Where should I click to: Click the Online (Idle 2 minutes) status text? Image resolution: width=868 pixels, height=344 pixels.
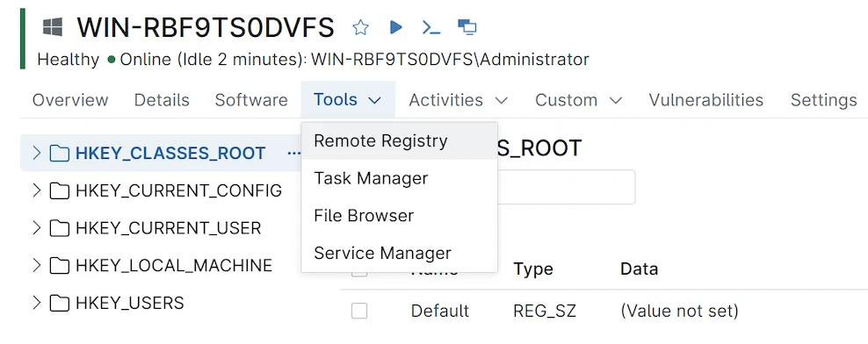(x=213, y=59)
